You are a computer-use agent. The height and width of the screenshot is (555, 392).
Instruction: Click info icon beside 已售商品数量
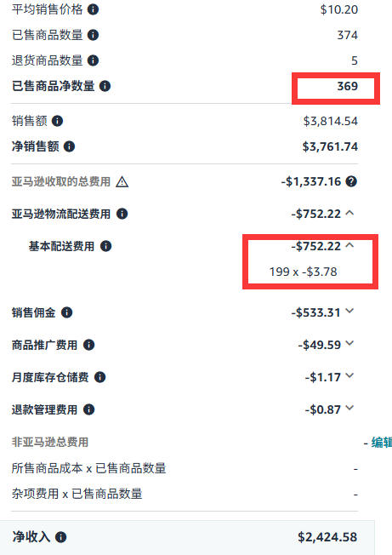pos(93,35)
